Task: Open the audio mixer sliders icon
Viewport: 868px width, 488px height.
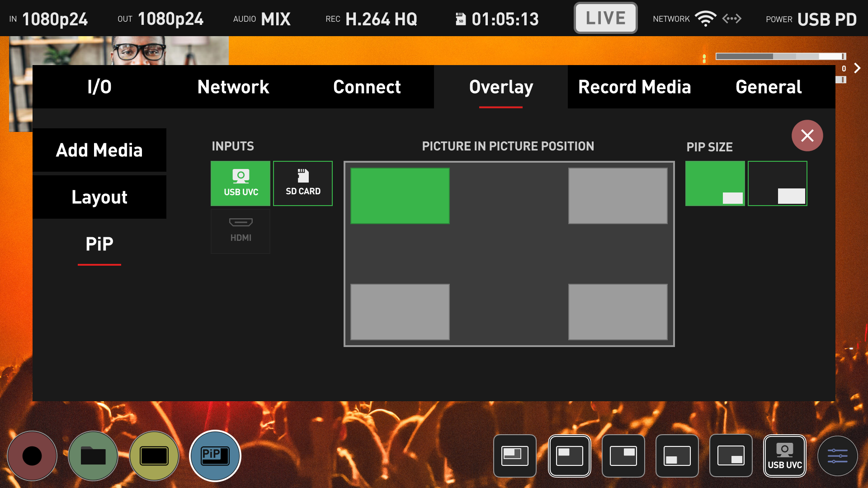Action: pyautogui.click(x=837, y=455)
